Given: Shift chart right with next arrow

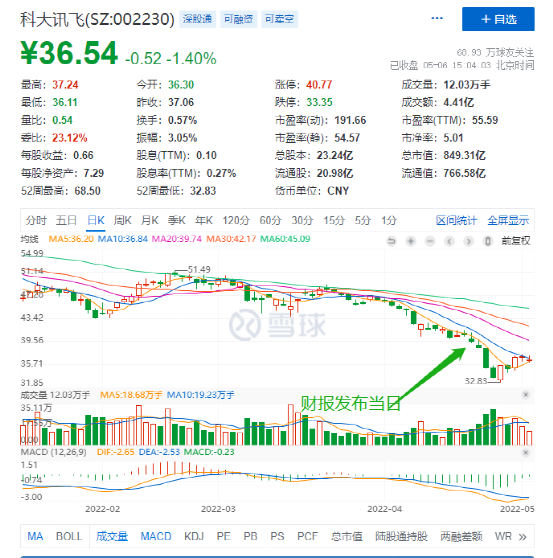Looking at the screenshot, I should pyautogui.click(x=468, y=241).
